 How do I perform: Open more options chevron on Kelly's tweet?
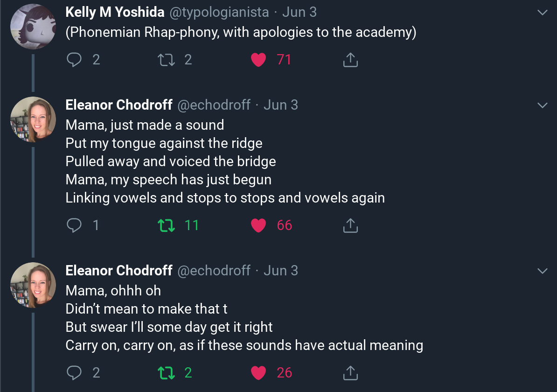542,13
